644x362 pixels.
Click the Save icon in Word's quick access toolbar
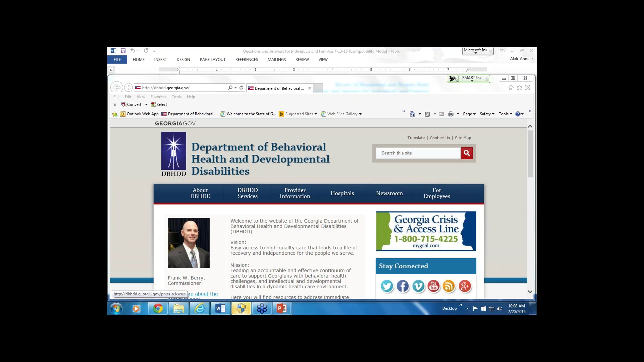[123, 51]
